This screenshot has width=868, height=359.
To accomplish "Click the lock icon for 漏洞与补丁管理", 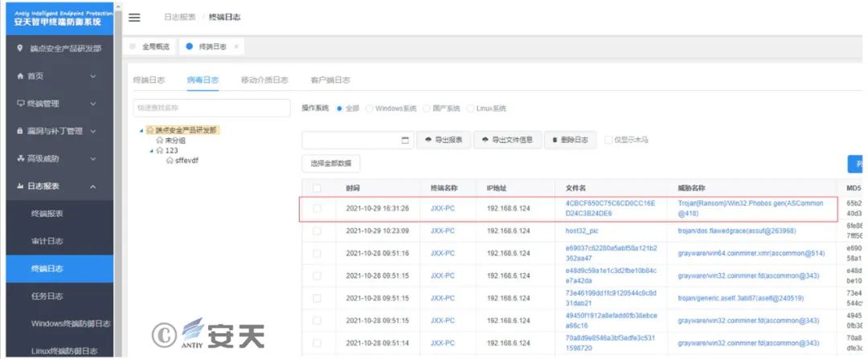I will coord(20,131).
